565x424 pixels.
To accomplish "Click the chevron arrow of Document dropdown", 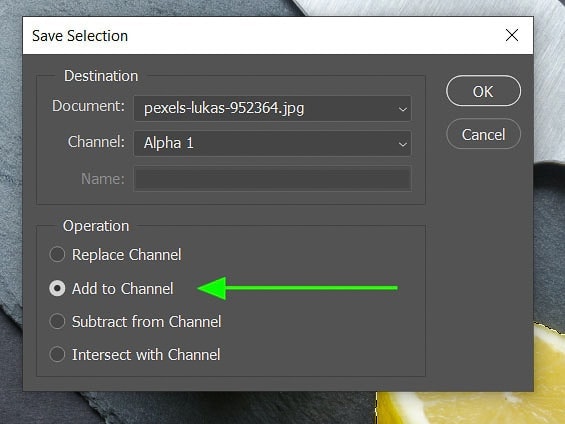I will [402, 109].
